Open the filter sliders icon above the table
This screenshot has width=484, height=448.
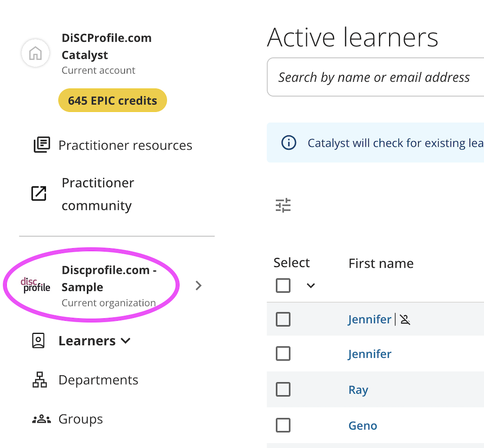pyautogui.click(x=283, y=205)
